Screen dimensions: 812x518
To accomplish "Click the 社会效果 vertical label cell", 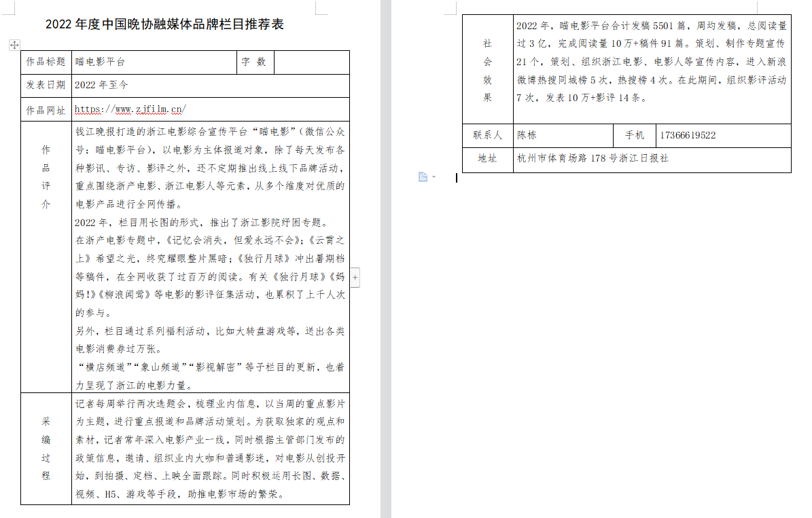I will (487, 69).
